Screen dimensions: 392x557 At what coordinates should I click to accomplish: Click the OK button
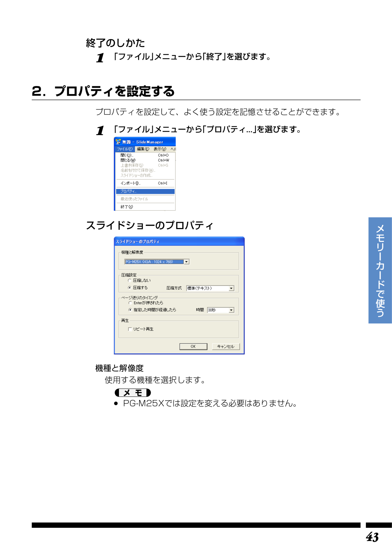(x=193, y=346)
